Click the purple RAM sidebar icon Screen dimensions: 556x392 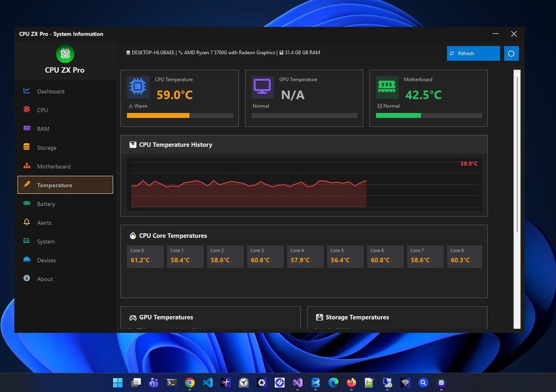(27, 128)
